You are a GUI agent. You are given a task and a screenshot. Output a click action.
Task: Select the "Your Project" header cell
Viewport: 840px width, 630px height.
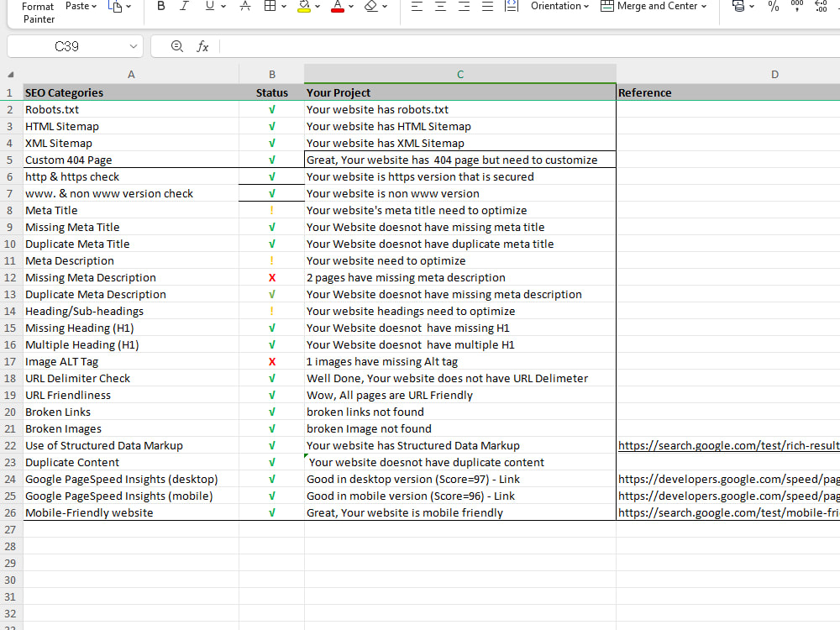pyautogui.click(x=460, y=92)
